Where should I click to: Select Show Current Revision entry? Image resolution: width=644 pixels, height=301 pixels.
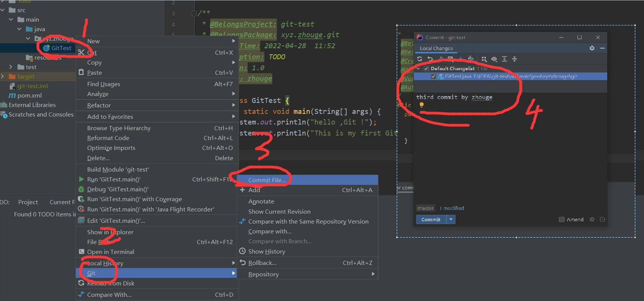pos(308,212)
